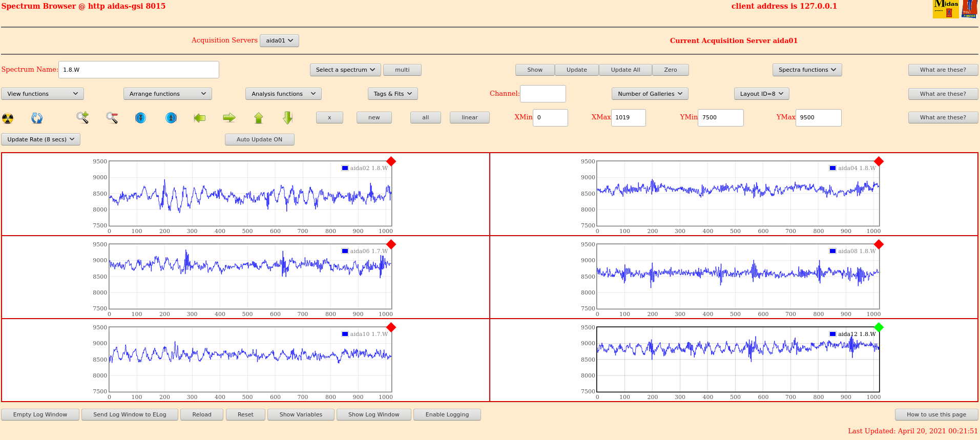Click the green up arrow icon
The image size is (980, 440).
[x=259, y=118]
